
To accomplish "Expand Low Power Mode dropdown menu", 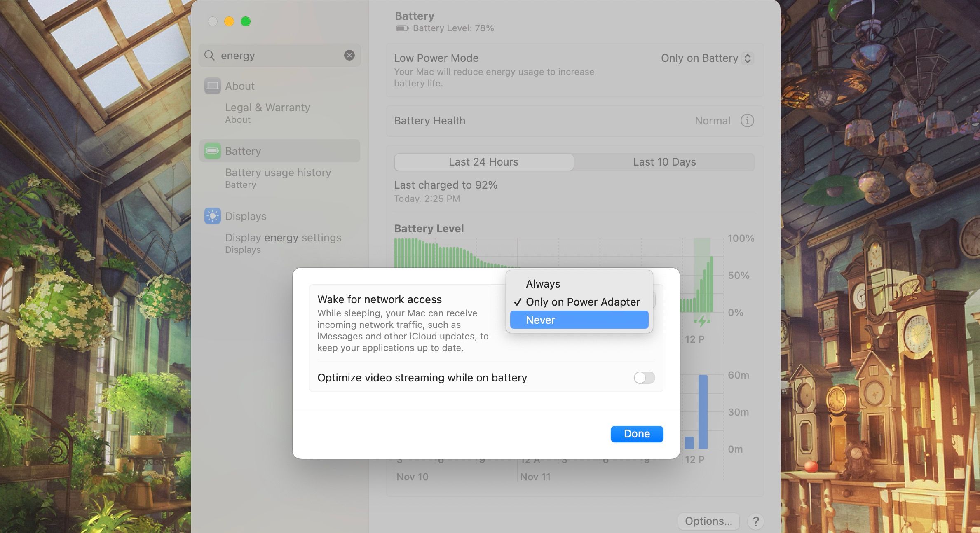I will 706,58.
